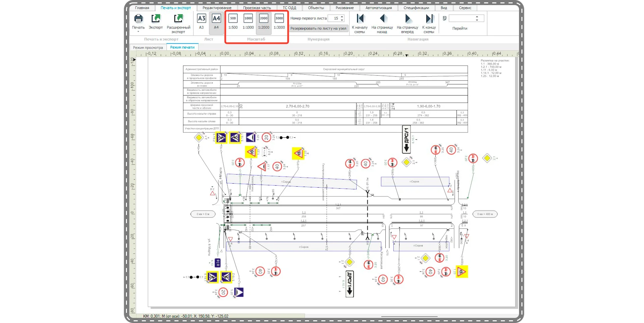Toggle the 1:2000 scale option
This screenshot has height=323, width=644.
point(264,19)
